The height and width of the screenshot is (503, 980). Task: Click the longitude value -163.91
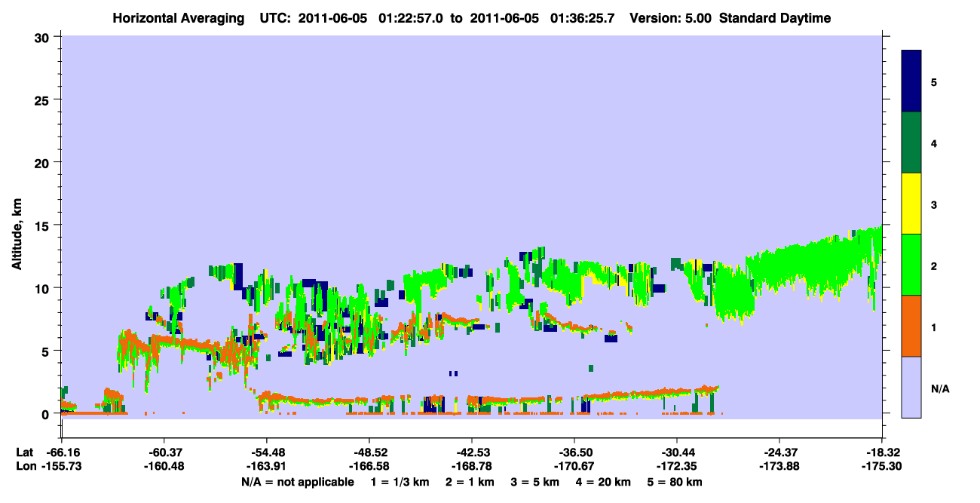pyautogui.click(x=267, y=467)
